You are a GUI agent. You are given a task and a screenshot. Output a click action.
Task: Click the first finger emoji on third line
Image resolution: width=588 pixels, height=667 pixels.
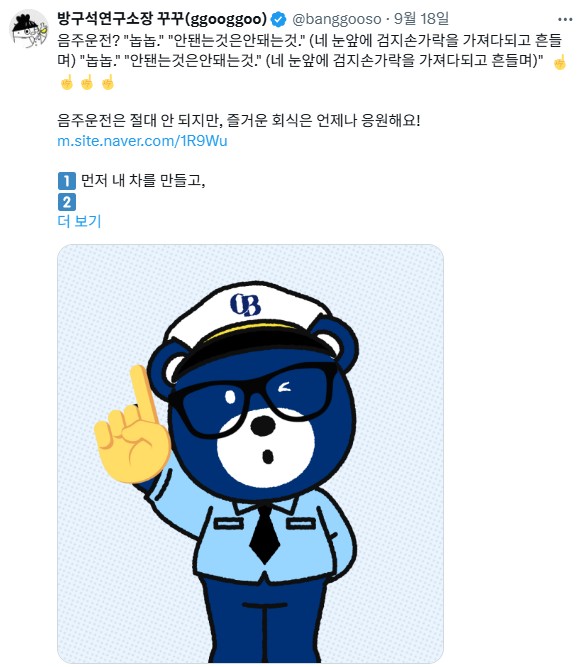pos(67,83)
